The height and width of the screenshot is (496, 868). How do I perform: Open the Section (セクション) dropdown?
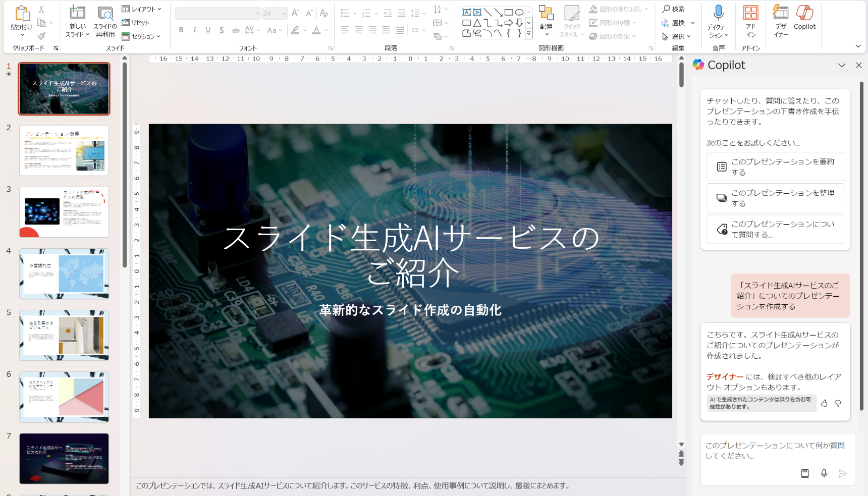click(x=141, y=36)
